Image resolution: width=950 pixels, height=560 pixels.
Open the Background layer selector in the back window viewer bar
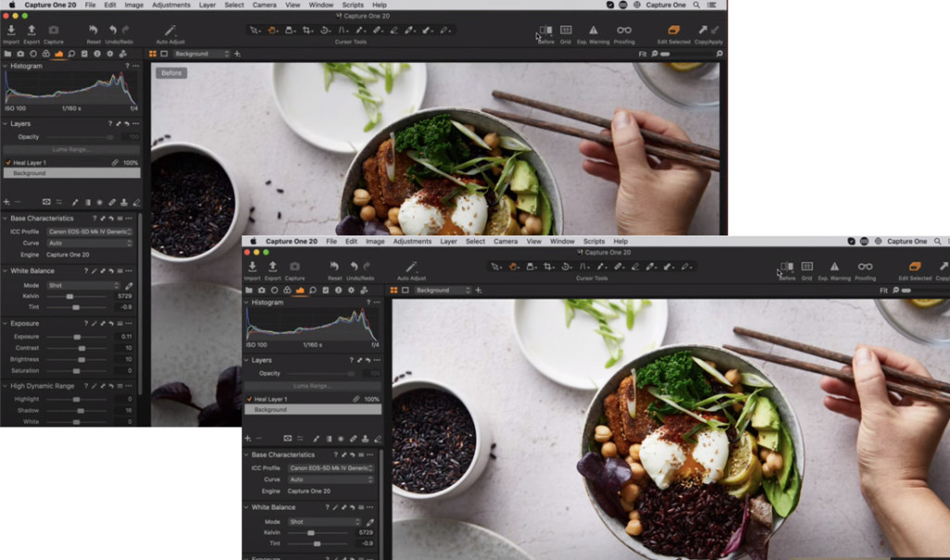[x=201, y=54]
